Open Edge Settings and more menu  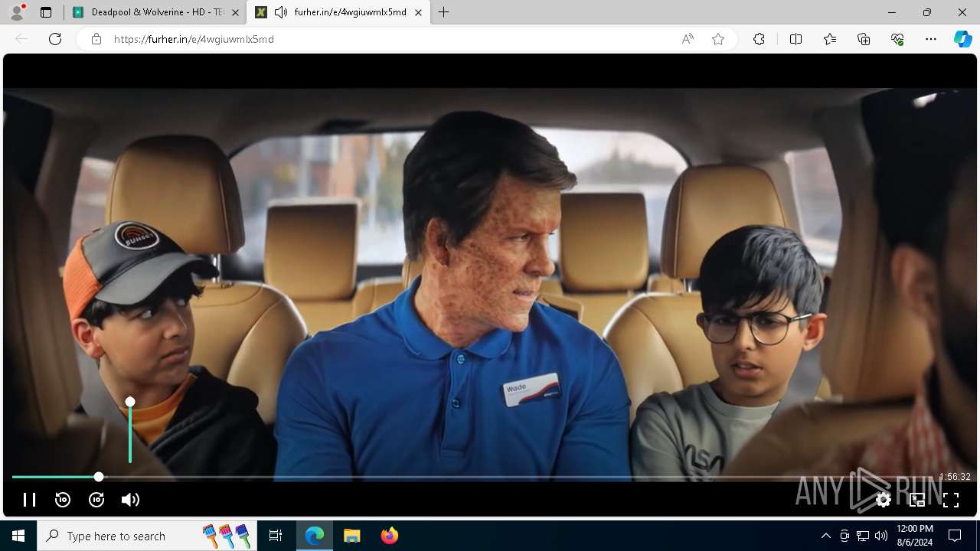[931, 39]
